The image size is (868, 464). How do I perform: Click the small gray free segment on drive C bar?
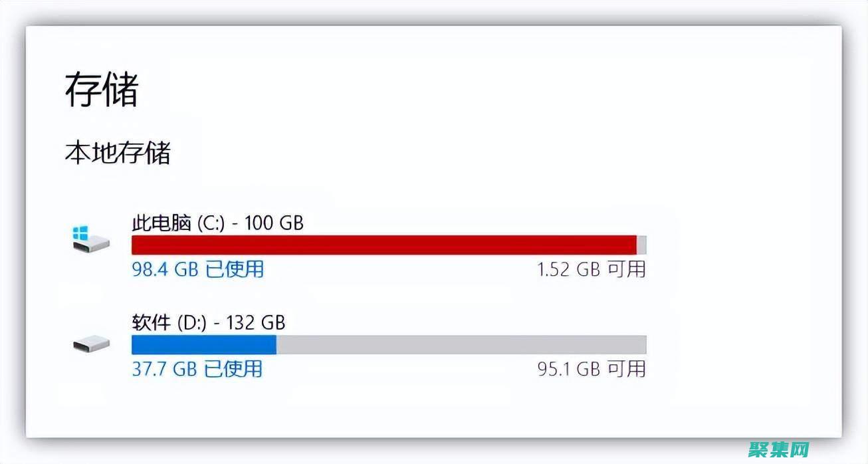643,243
